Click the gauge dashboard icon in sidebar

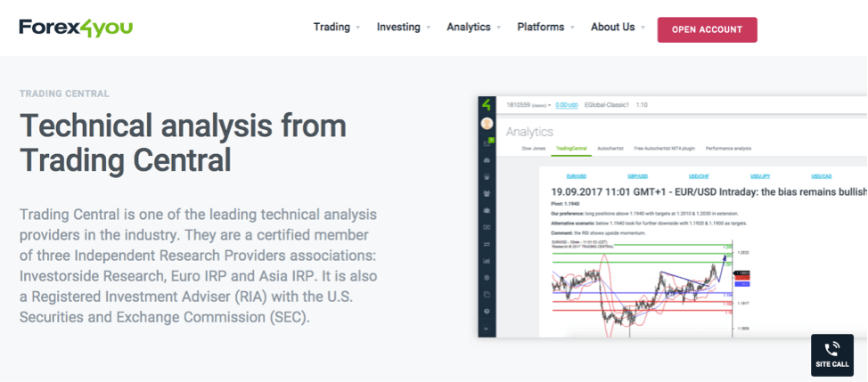point(487,160)
